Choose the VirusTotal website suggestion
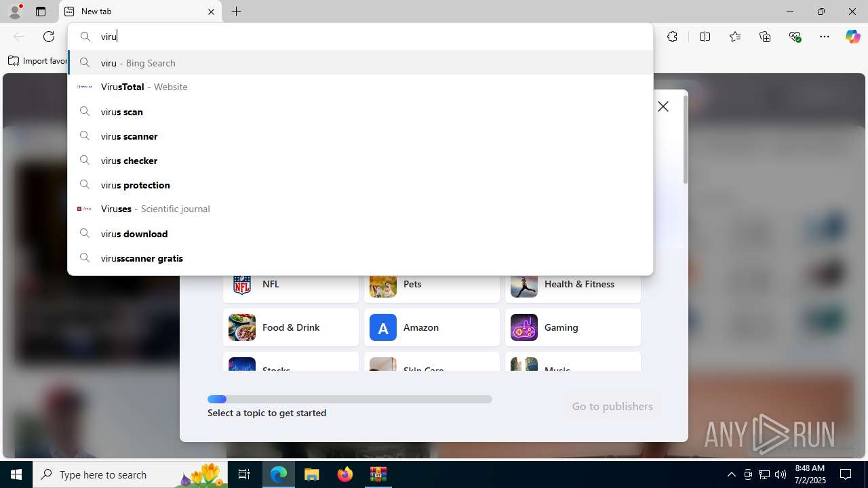Image resolution: width=868 pixels, height=488 pixels. pos(360,87)
